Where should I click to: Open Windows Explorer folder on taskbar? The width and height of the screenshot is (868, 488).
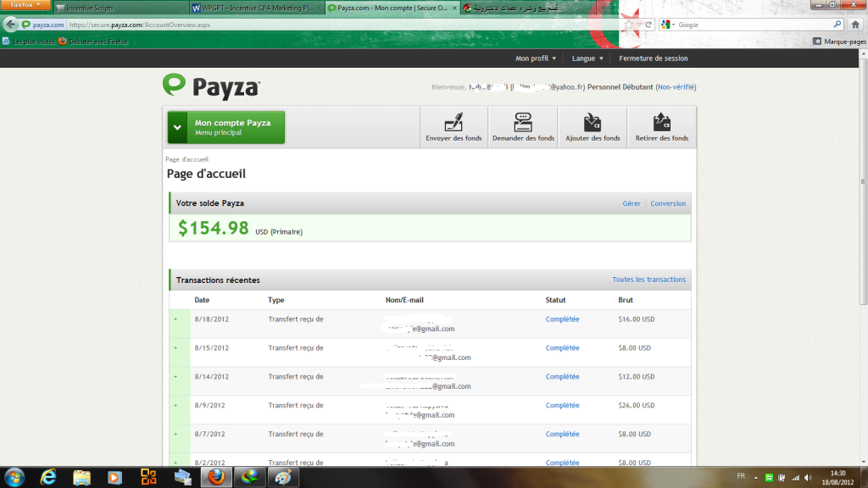click(x=81, y=477)
